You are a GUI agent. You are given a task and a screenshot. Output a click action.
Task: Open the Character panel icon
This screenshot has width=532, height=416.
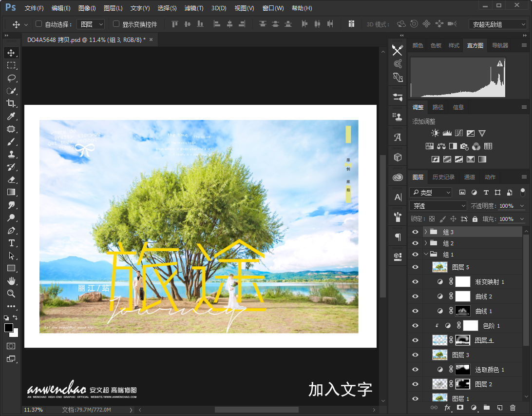(398, 198)
